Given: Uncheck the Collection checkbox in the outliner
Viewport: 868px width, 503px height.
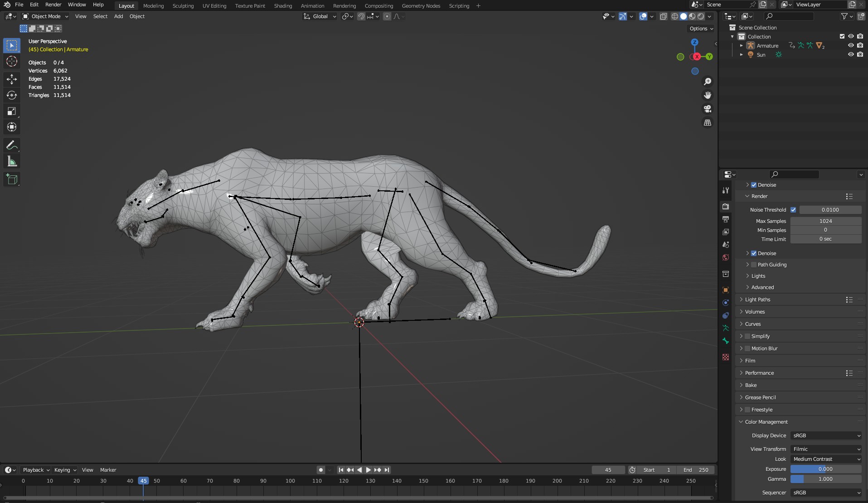Looking at the screenshot, I should pos(842,36).
